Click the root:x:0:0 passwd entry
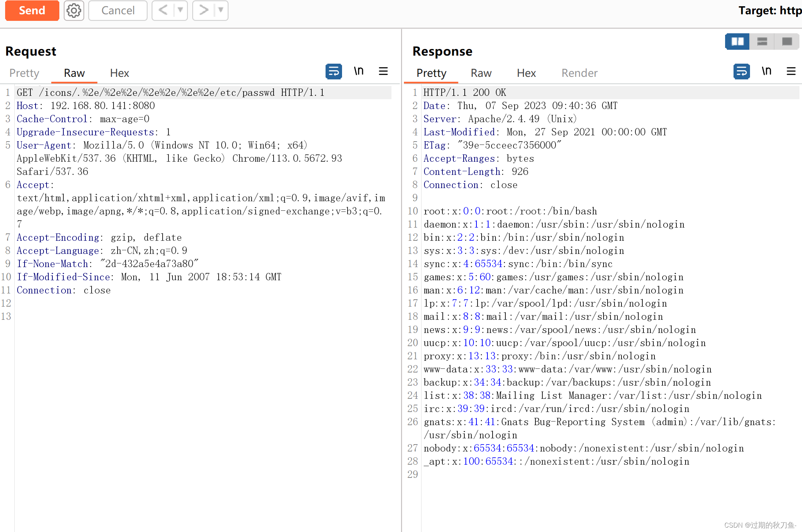The height and width of the screenshot is (532, 802). (x=510, y=211)
